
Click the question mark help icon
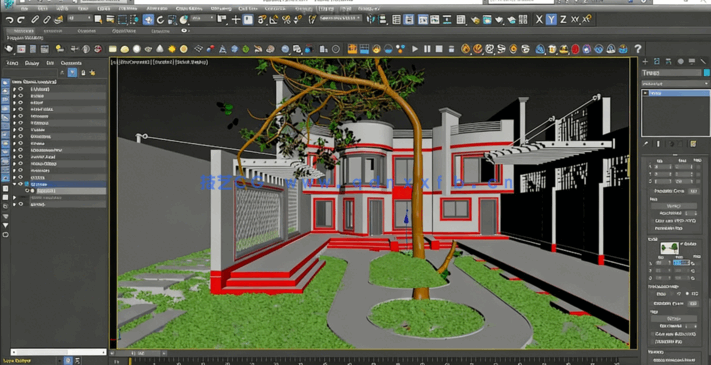click(638, 49)
